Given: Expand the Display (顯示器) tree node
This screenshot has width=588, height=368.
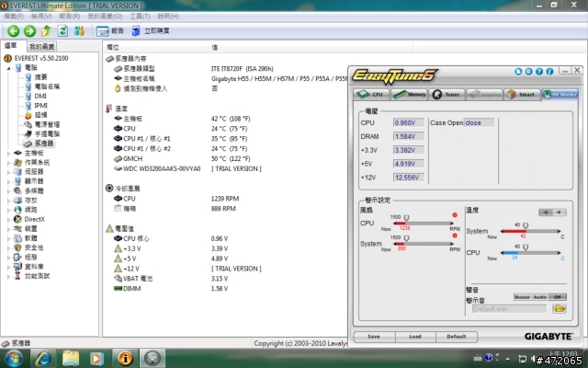Looking at the screenshot, I should pos(8,181).
